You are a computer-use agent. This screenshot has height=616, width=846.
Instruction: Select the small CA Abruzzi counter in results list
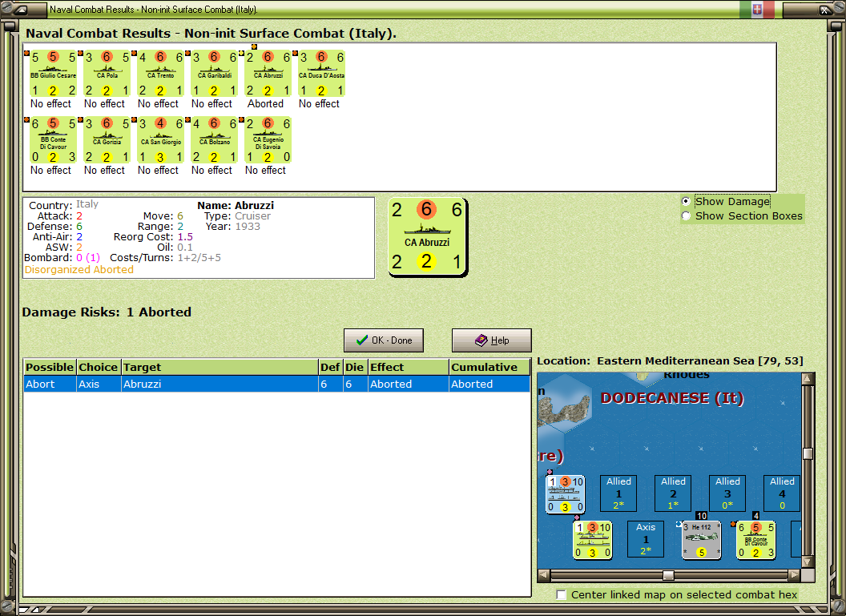pyautogui.click(x=268, y=74)
